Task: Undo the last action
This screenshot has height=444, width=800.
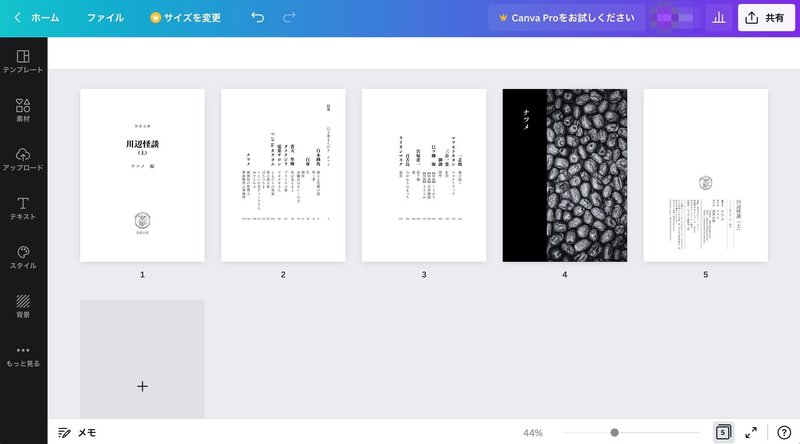Action: point(258,18)
